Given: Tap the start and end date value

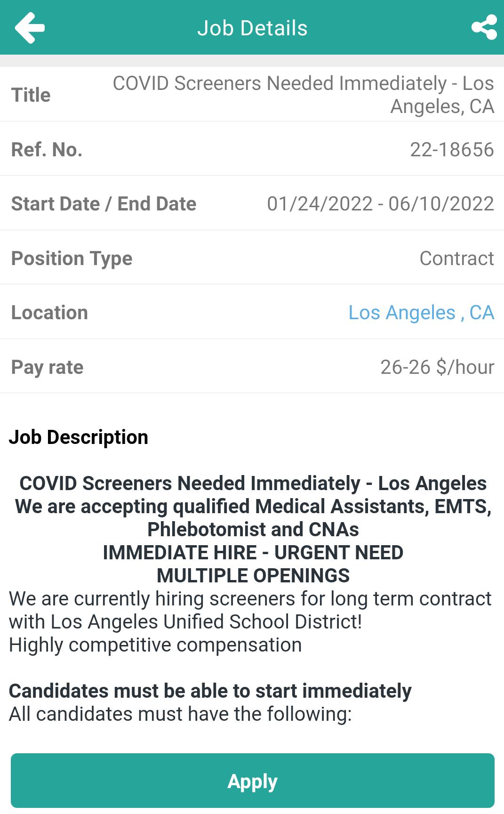Looking at the screenshot, I should (380, 204).
